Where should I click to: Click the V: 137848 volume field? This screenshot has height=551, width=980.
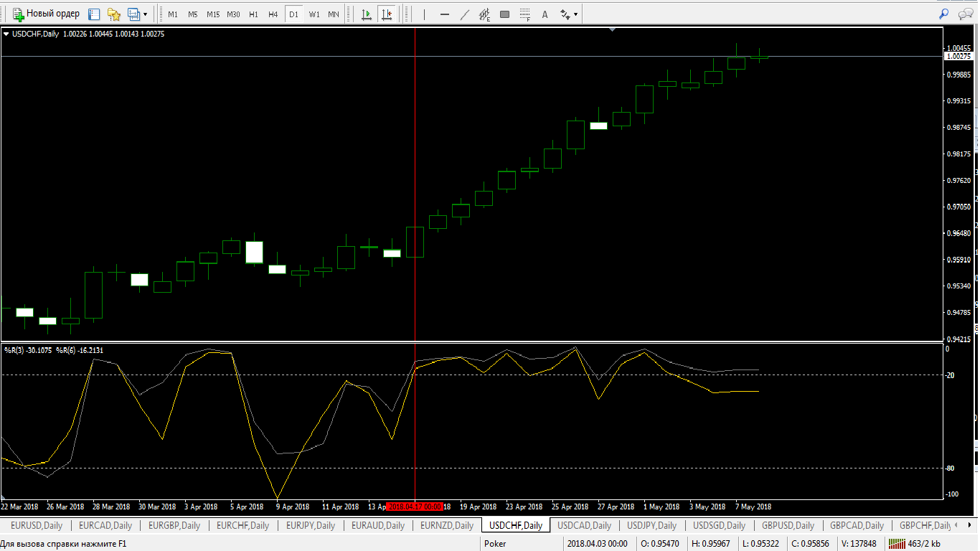coord(859,544)
